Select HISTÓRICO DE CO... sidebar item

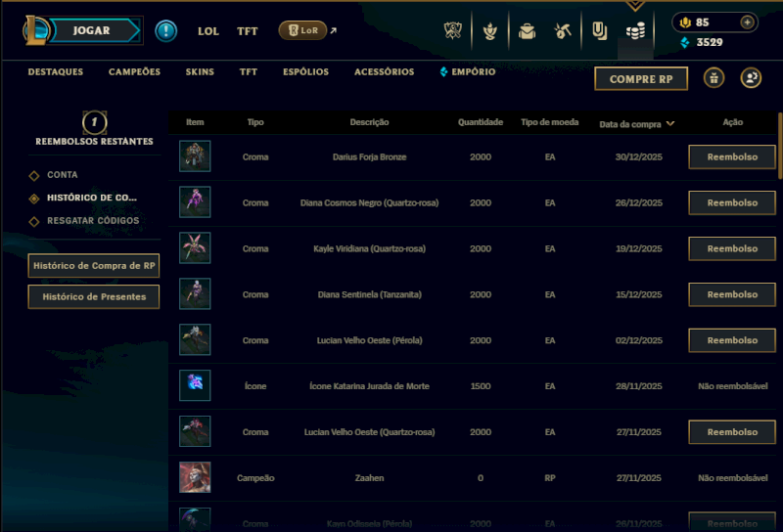click(x=92, y=198)
